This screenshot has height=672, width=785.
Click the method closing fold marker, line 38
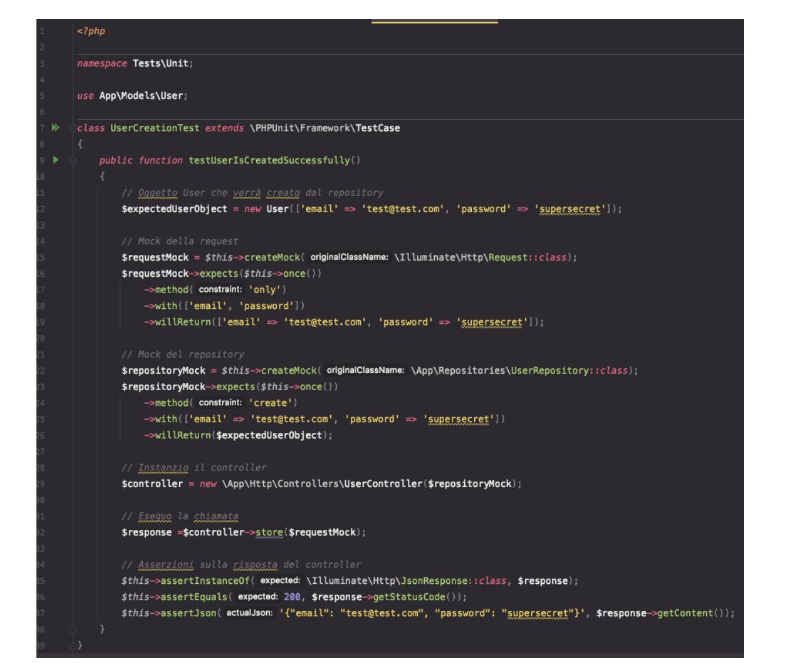[x=73, y=629]
